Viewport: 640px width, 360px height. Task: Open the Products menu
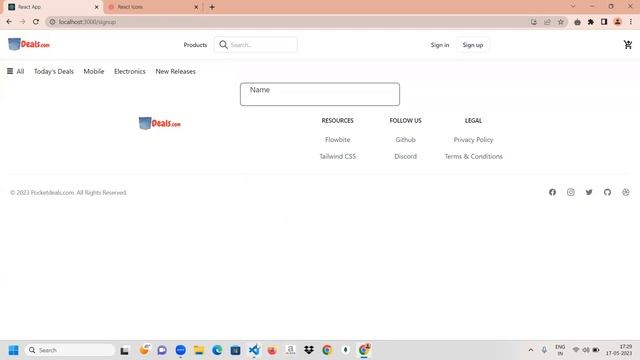[x=195, y=45]
